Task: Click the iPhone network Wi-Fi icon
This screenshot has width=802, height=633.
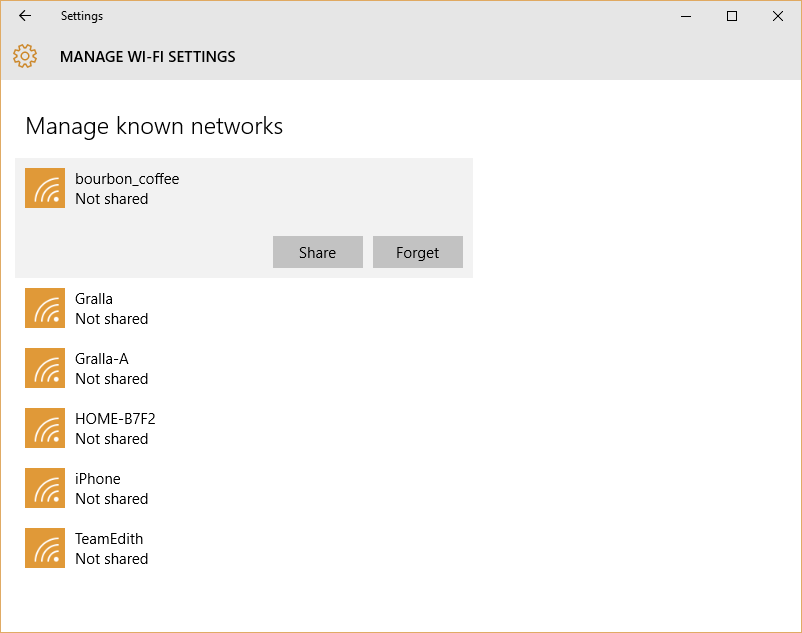Action: [45, 488]
